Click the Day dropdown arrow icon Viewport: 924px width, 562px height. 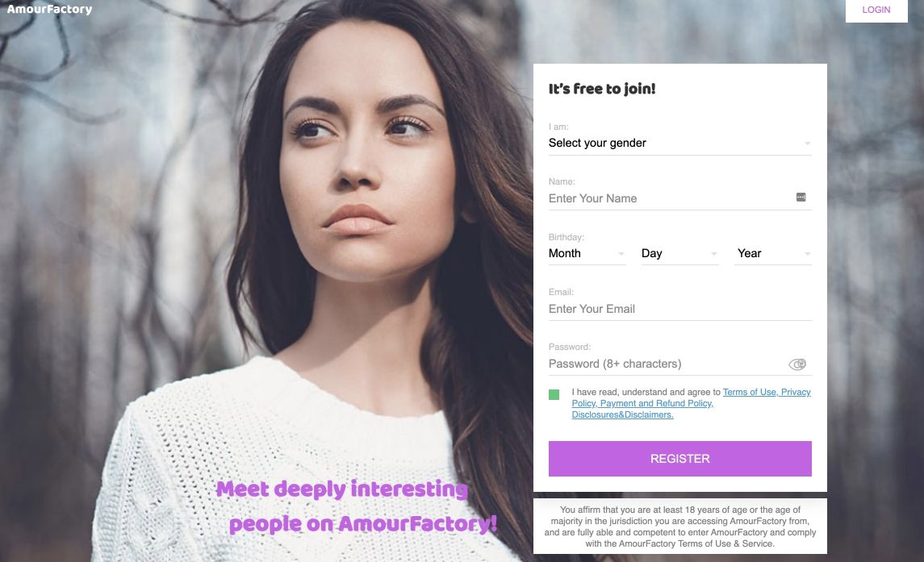(x=713, y=254)
